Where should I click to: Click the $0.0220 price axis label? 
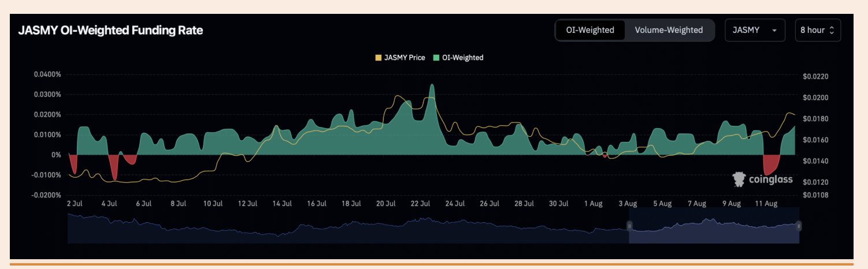coord(815,77)
